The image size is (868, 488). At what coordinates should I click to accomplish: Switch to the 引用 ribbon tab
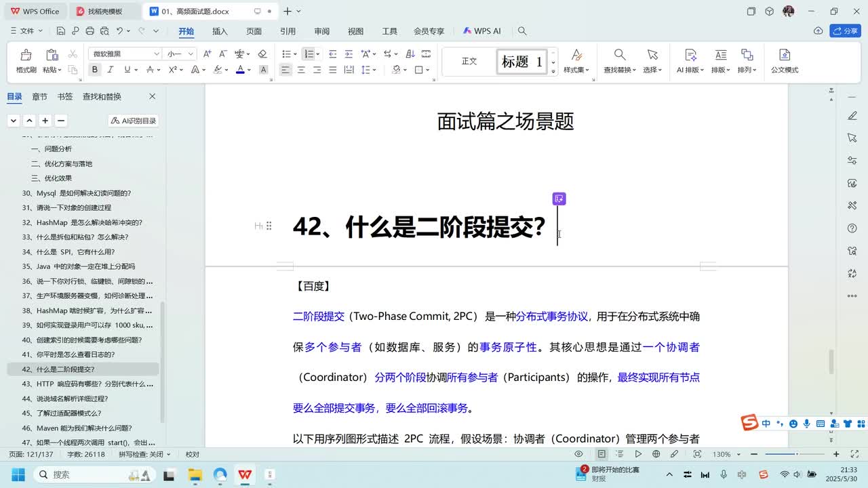(288, 31)
